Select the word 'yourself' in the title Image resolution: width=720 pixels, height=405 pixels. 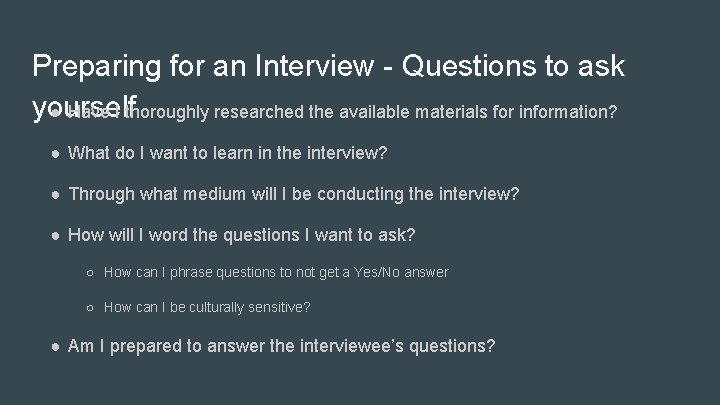tap(84, 108)
